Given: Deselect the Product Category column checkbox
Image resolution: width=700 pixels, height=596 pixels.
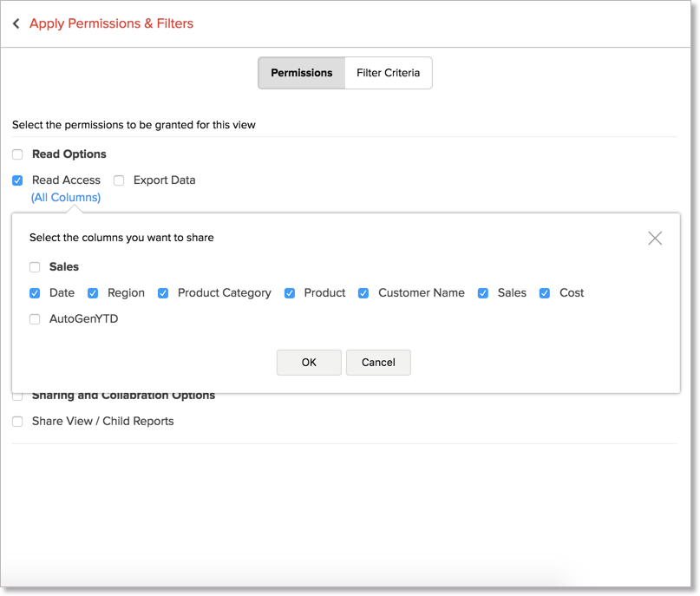Looking at the screenshot, I should (163, 293).
